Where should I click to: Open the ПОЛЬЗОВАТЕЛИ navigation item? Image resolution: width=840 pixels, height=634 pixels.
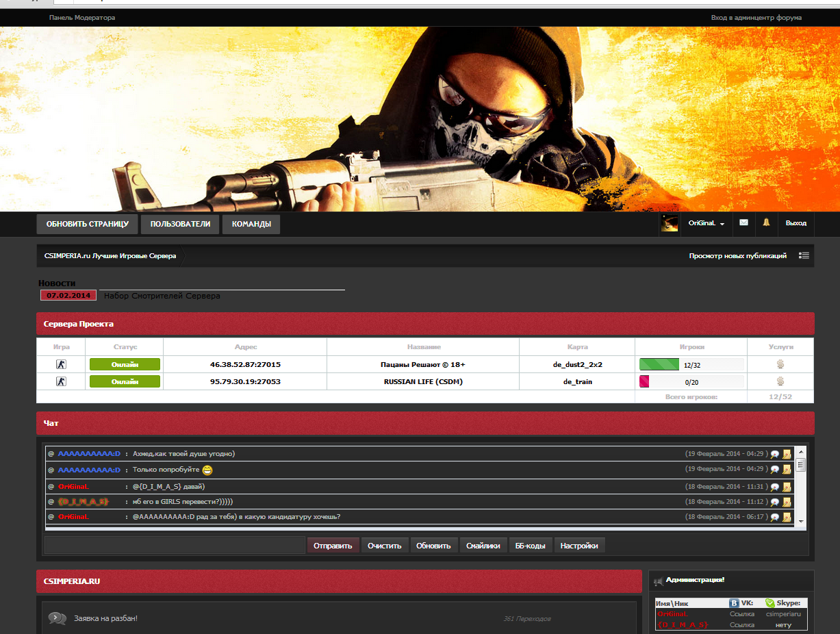point(180,224)
